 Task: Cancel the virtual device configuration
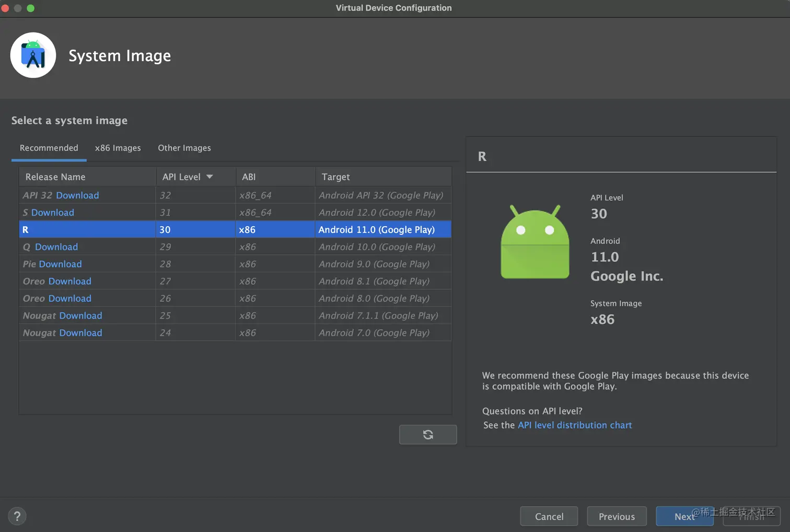click(x=549, y=516)
